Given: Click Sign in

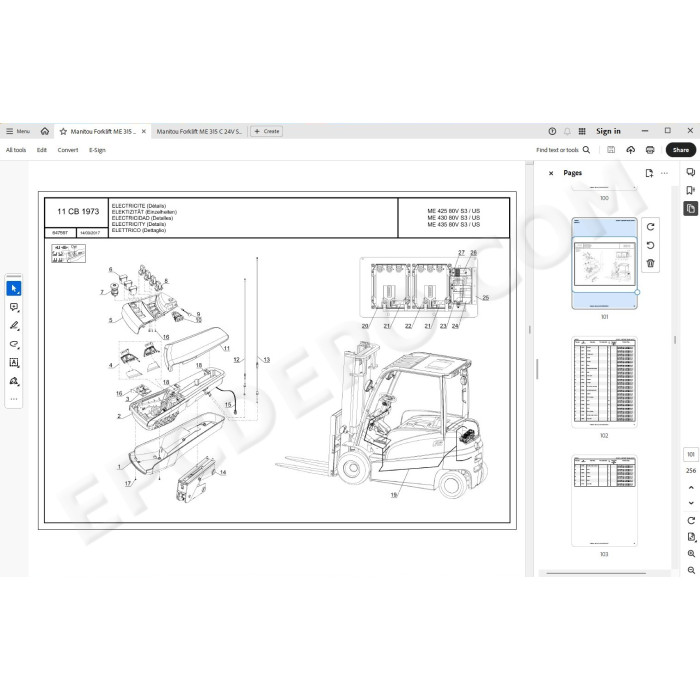Looking at the screenshot, I should pyautogui.click(x=608, y=131).
